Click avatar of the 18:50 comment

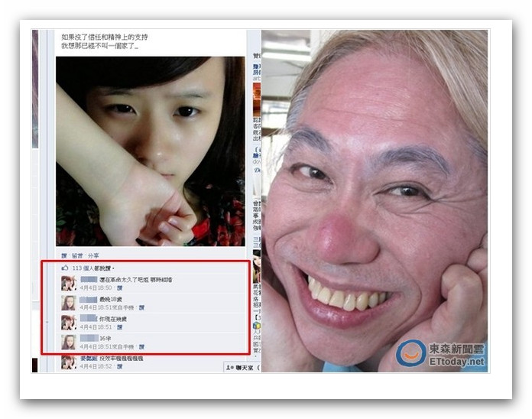click(x=69, y=284)
